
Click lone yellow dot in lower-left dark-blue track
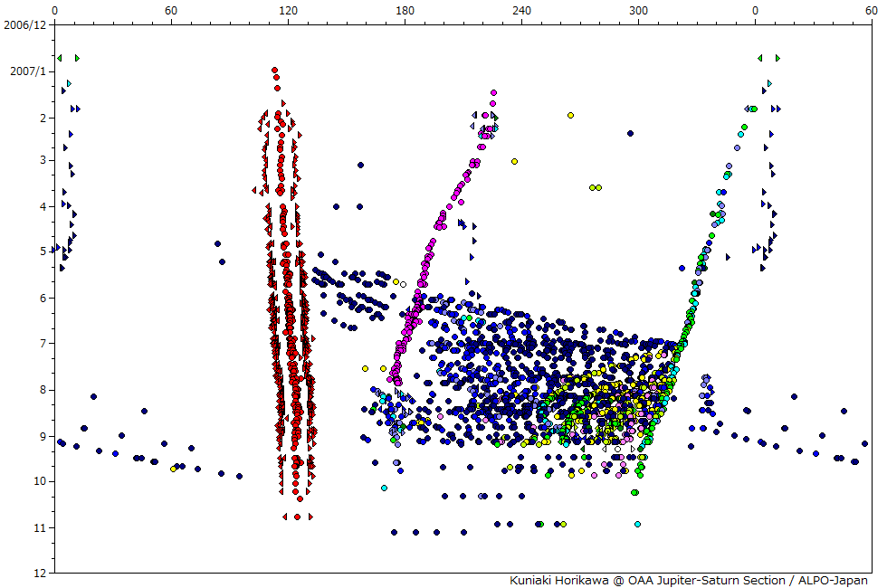pos(173,469)
